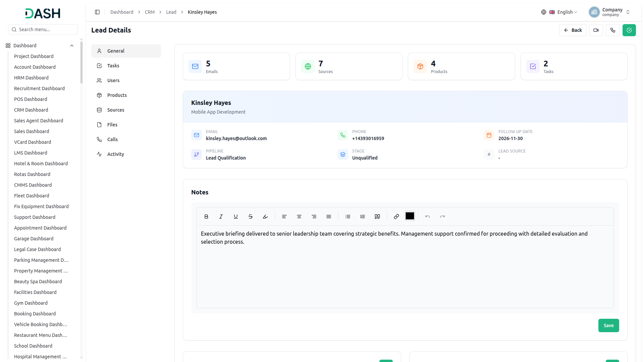Undo last edit in notes

[x=428, y=217]
